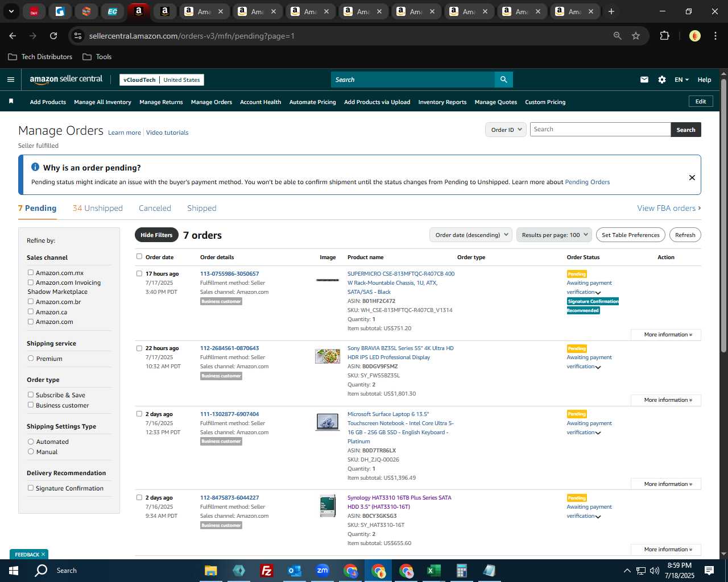Screen dimensions: 728x582
Task: Open the EN language dropdown
Action: (x=681, y=80)
